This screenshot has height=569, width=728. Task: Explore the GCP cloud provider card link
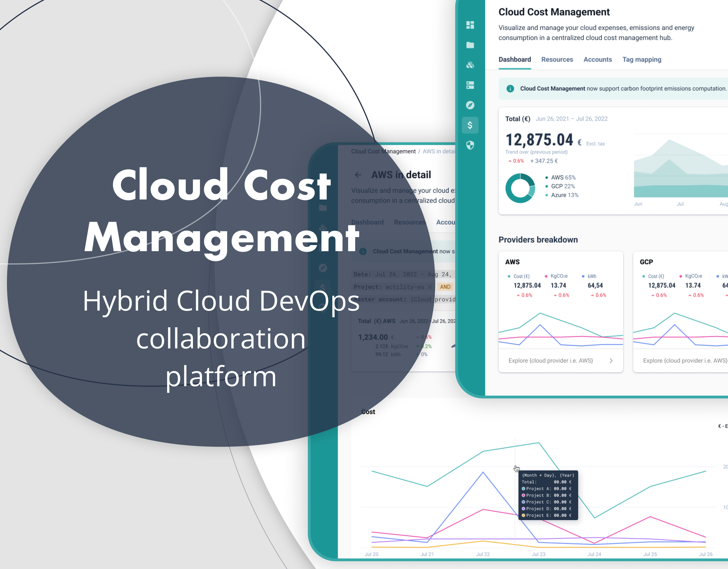pyautogui.click(x=685, y=361)
